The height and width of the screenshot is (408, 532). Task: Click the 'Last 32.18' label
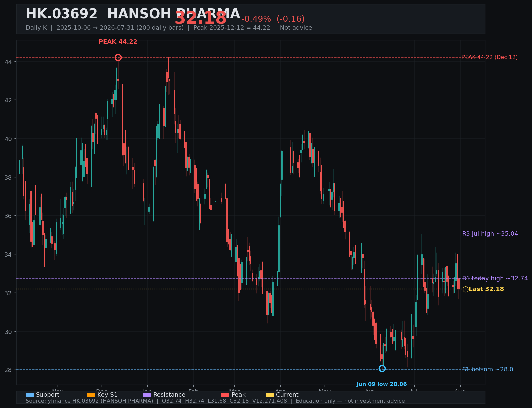point(486,289)
